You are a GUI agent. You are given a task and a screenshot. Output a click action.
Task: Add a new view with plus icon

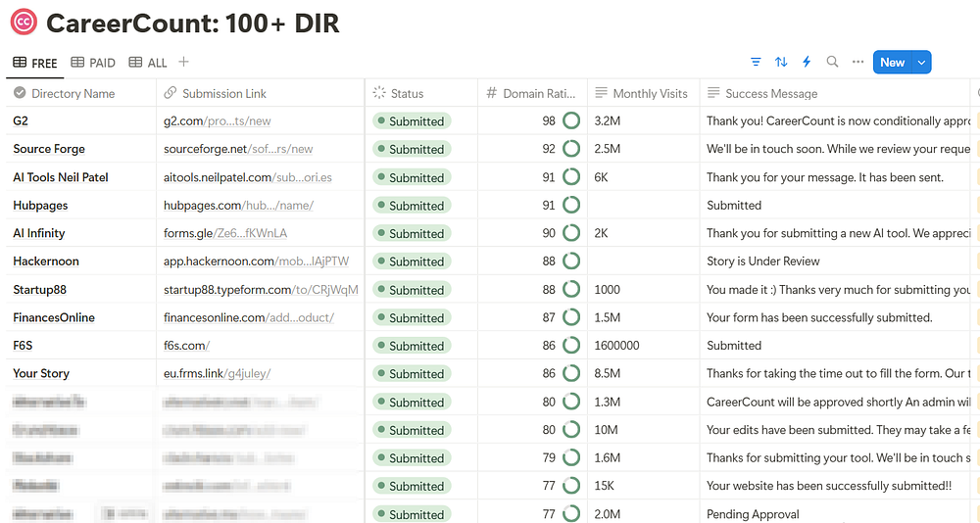(x=183, y=62)
